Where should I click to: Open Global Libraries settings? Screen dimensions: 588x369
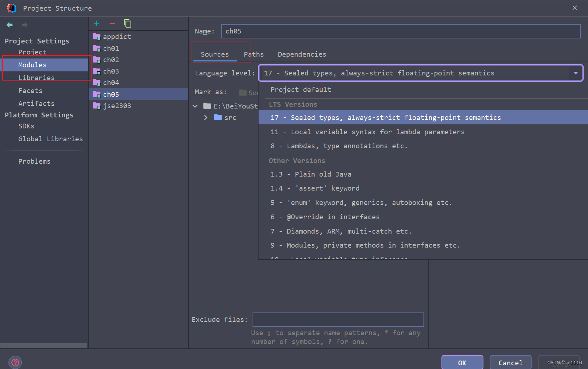pyautogui.click(x=50, y=139)
